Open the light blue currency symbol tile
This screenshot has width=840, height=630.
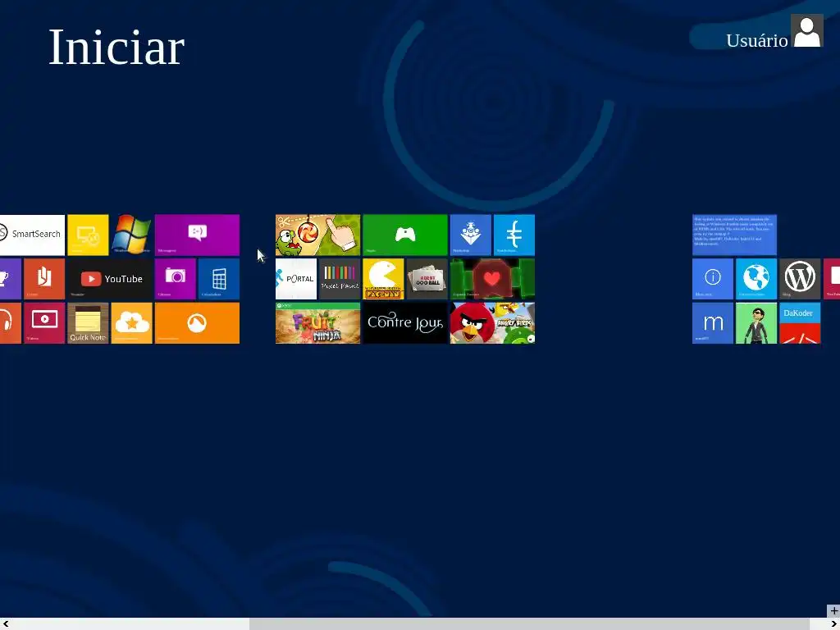pyautogui.click(x=514, y=235)
